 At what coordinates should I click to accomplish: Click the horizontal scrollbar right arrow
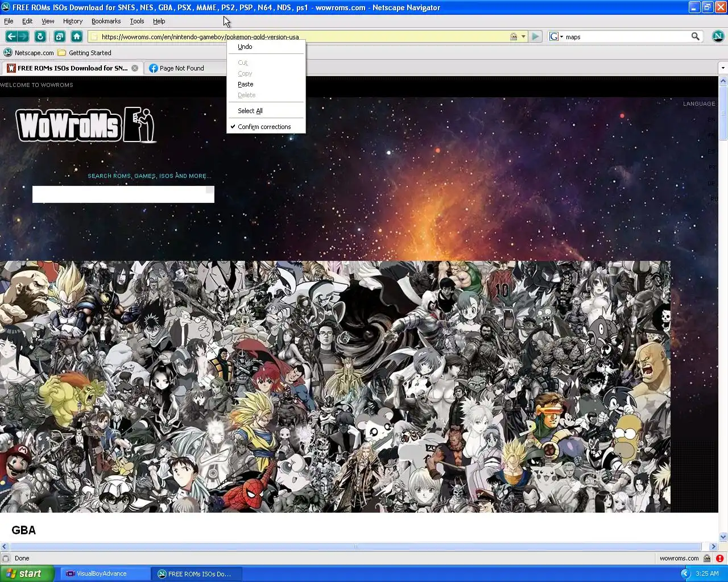pyautogui.click(x=713, y=546)
